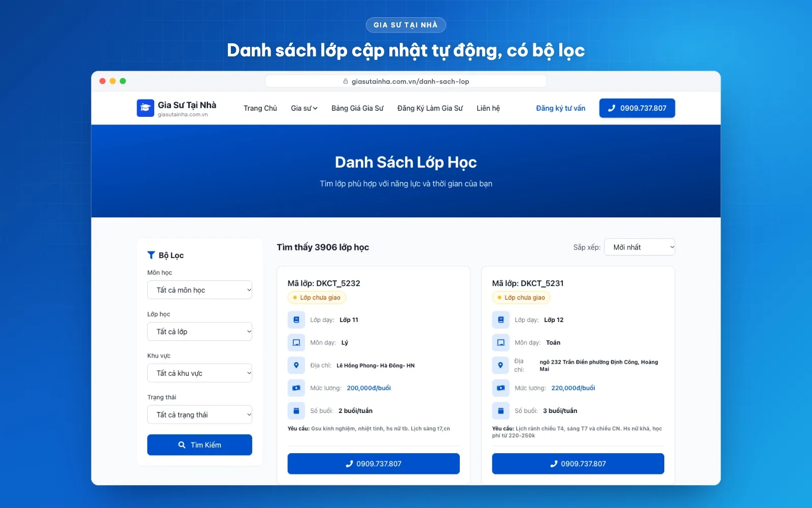This screenshot has height=508, width=812.
Task: Click the laptop icon beside Môn dạy Lý
Action: tap(296, 342)
